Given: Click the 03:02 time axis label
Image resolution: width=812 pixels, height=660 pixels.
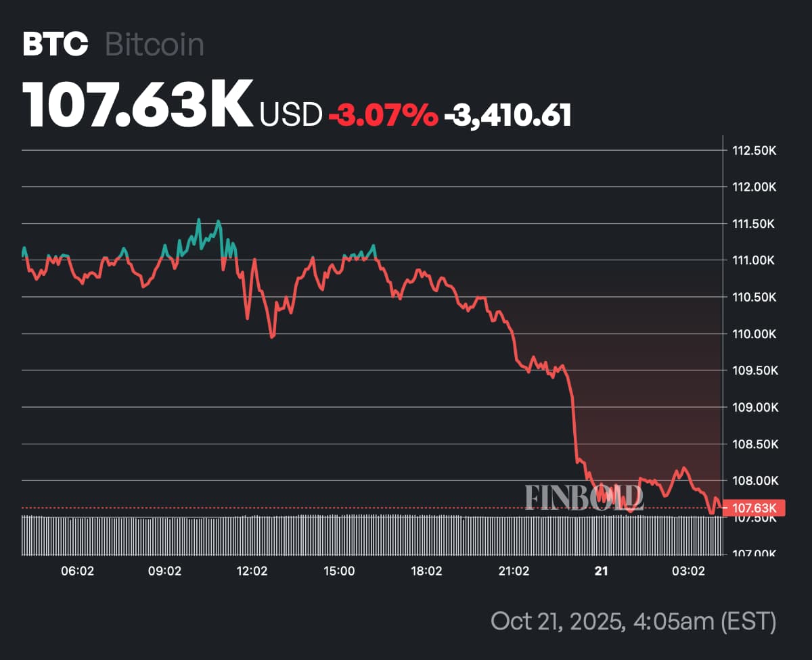Looking at the screenshot, I should [688, 571].
